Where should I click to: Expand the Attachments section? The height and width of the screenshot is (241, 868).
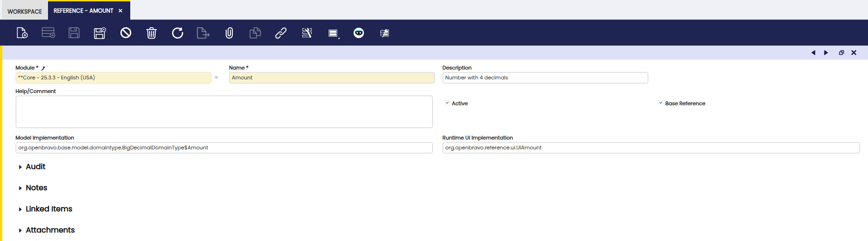tap(50, 230)
